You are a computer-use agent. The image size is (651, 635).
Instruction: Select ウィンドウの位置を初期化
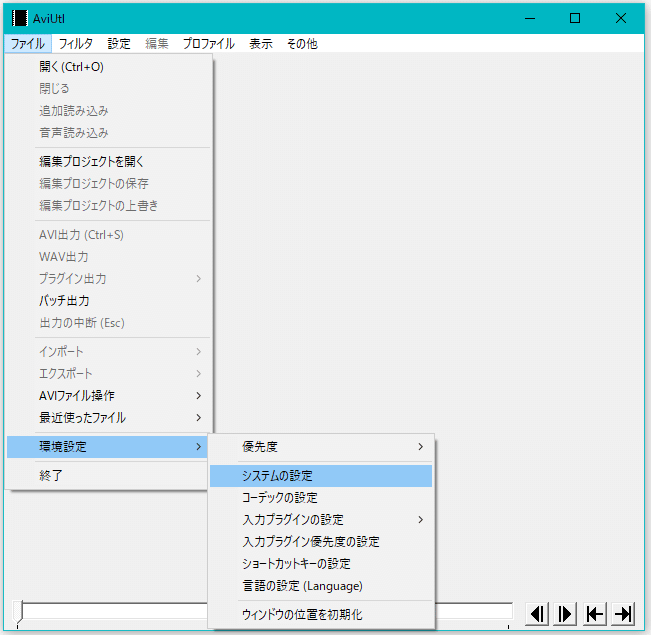(321, 615)
